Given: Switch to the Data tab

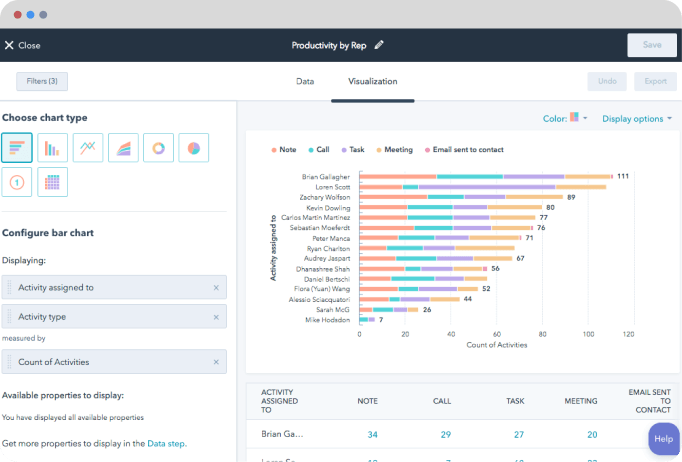Looking at the screenshot, I should click(x=305, y=81).
